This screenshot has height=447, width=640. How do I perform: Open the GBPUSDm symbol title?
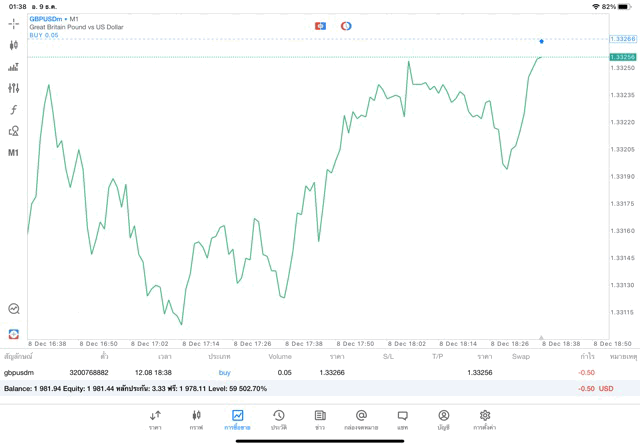pyautogui.click(x=46, y=18)
